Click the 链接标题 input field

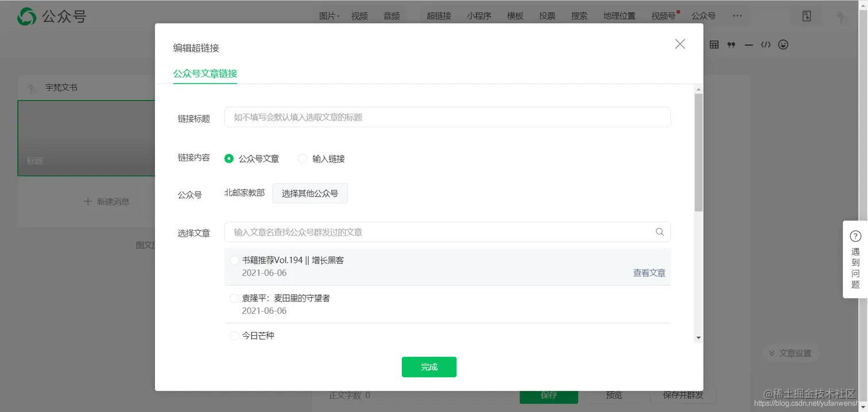click(448, 117)
